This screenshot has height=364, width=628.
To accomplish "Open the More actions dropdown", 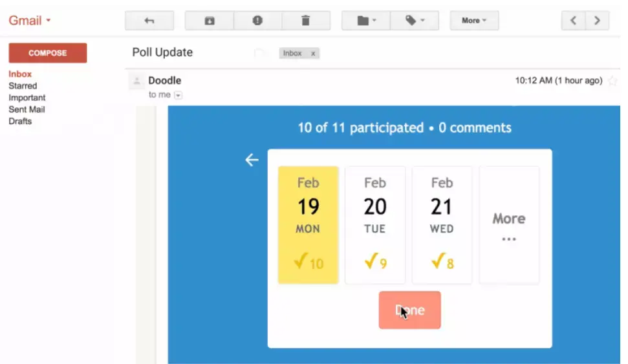I will [474, 21].
